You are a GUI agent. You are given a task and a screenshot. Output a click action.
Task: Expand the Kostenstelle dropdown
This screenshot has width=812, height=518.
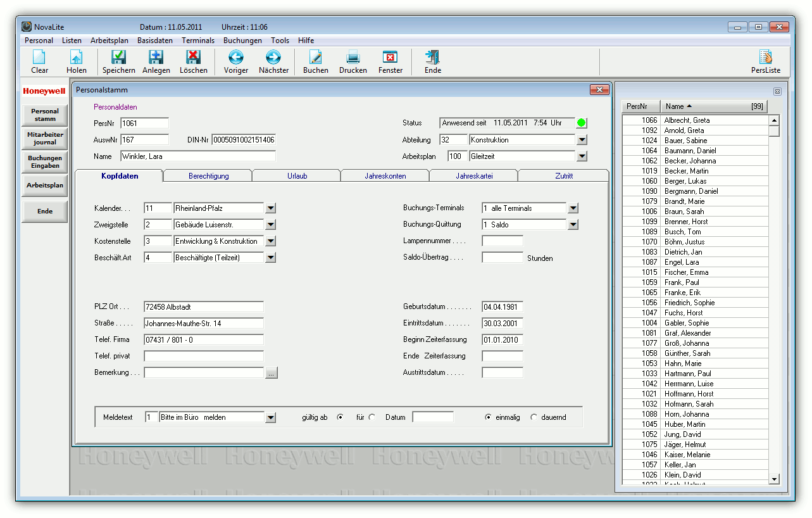click(x=270, y=241)
